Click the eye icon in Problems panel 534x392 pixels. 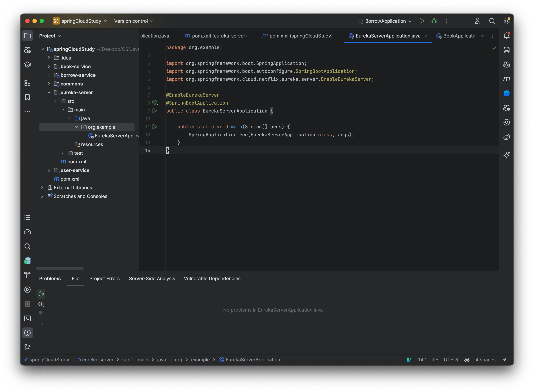tap(41, 304)
